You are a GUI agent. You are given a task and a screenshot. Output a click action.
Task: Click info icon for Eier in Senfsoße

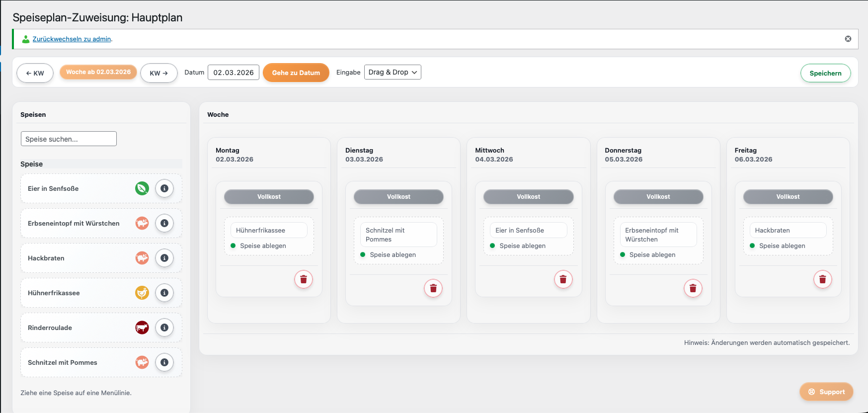(x=164, y=189)
